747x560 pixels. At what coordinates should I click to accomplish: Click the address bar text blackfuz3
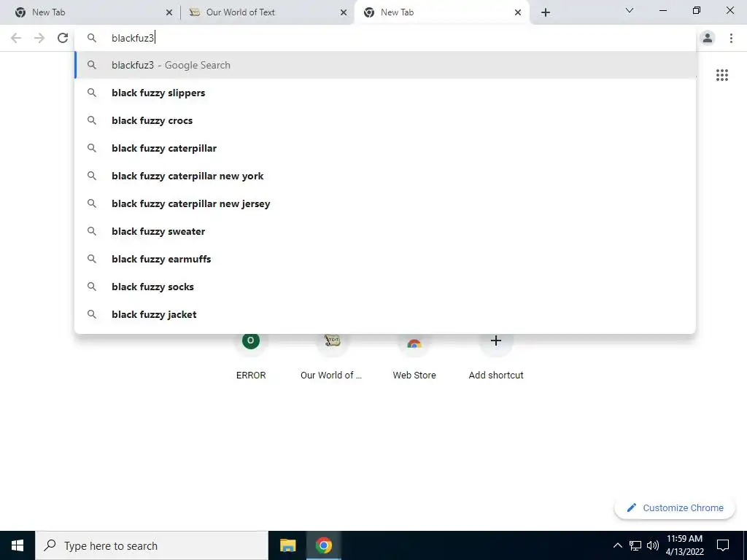pyautogui.click(x=133, y=38)
